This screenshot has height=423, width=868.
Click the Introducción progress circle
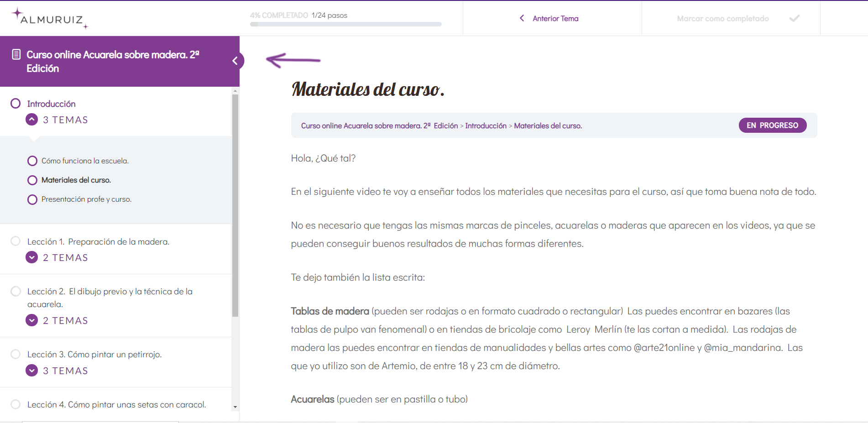pos(16,104)
